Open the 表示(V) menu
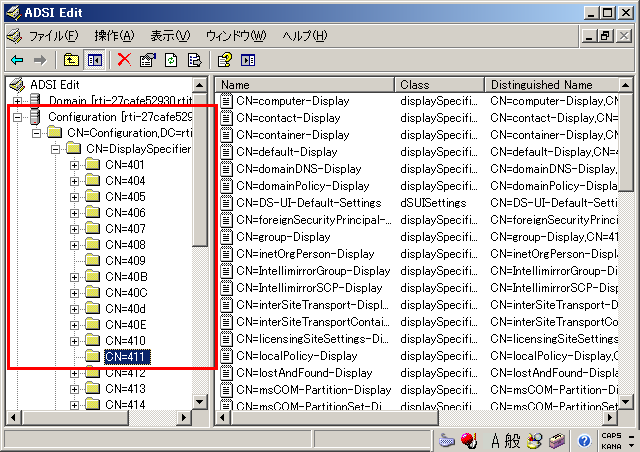This screenshot has height=452, width=640. [x=170, y=36]
